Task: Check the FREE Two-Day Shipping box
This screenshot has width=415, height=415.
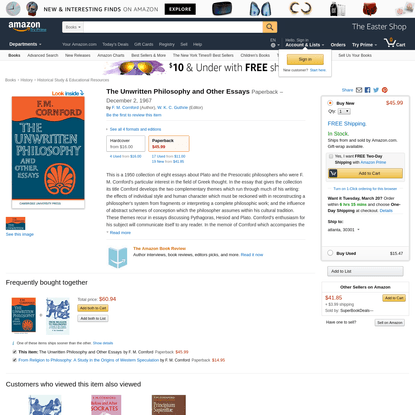Action: pos(331,156)
